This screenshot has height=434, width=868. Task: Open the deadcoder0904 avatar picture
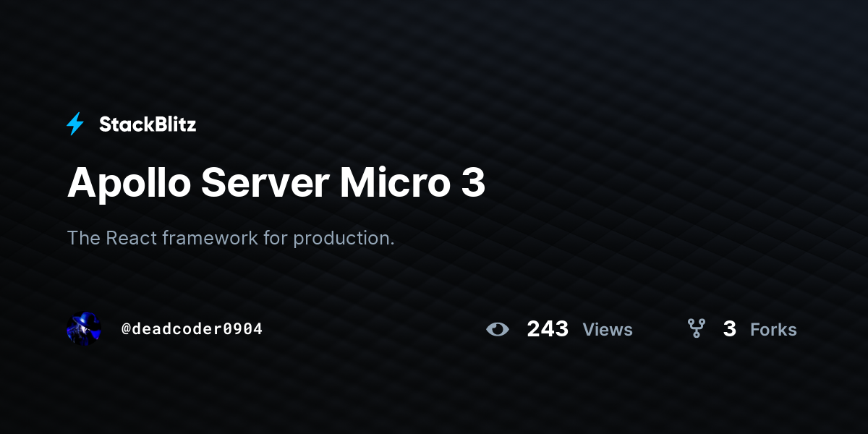84,329
